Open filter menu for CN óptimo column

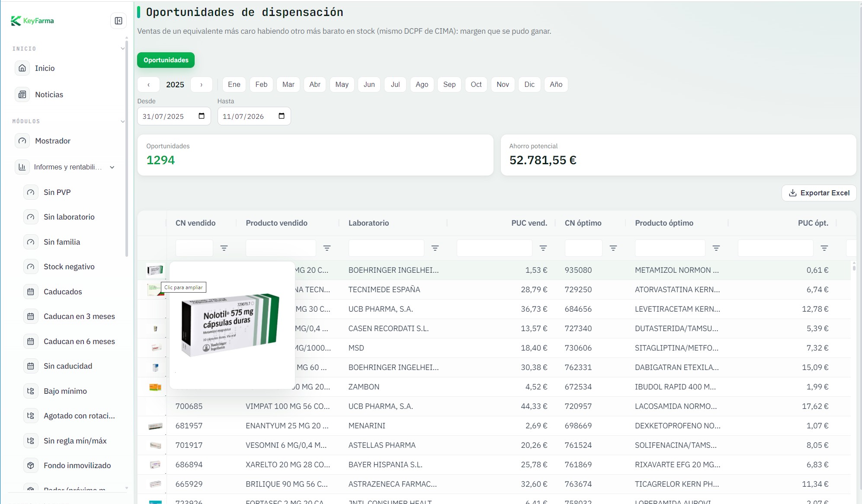coord(613,248)
